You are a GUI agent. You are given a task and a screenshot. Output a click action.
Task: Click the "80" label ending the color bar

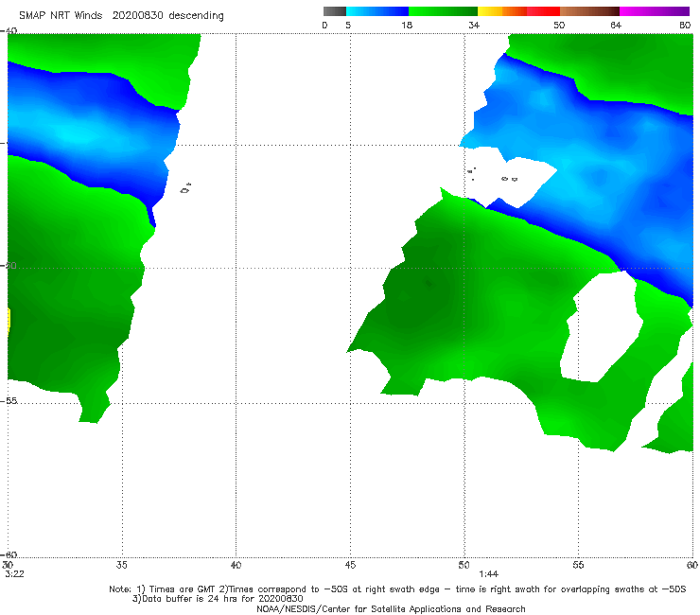[685, 25]
